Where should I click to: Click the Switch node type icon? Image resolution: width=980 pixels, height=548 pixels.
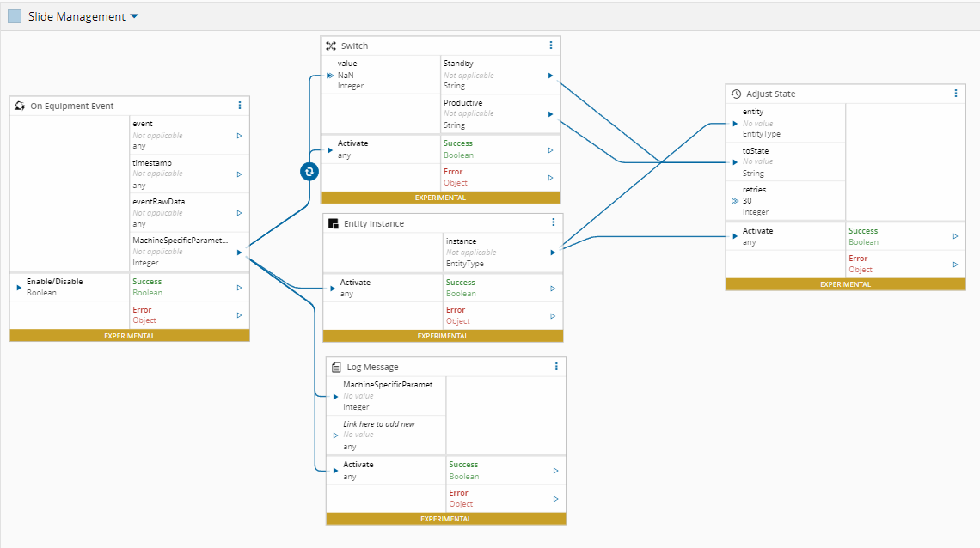point(331,46)
